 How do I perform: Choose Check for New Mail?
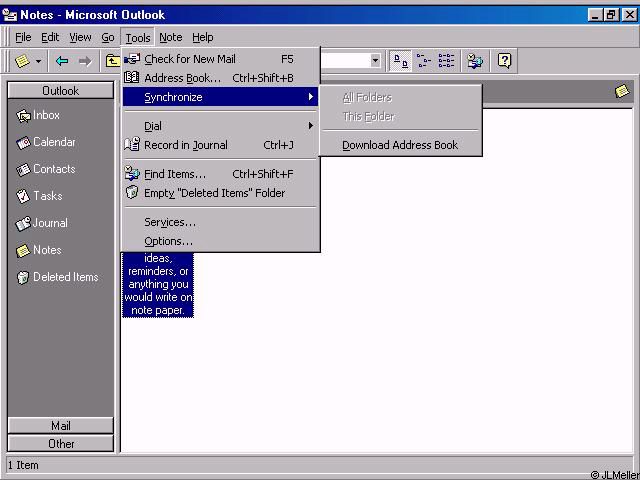pos(220,59)
